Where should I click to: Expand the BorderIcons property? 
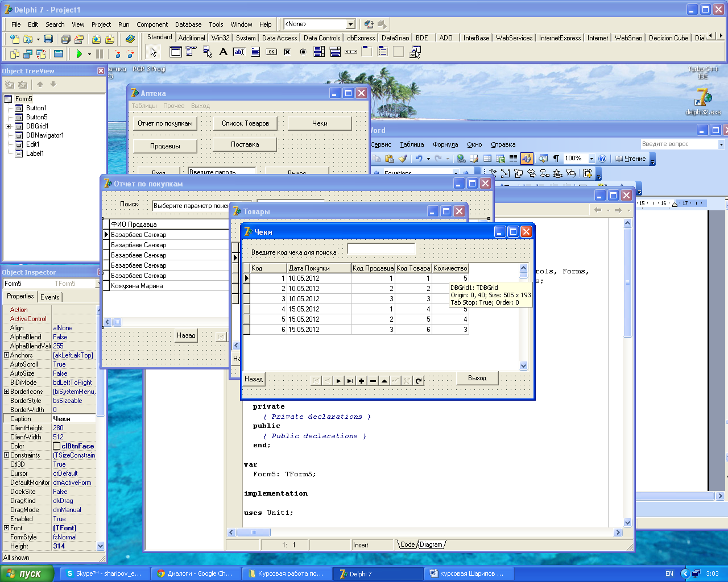[6, 392]
